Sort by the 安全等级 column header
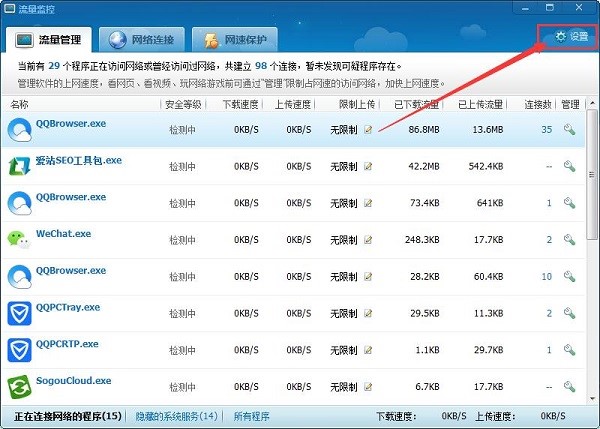The height and width of the screenshot is (429, 600). [x=183, y=104]
